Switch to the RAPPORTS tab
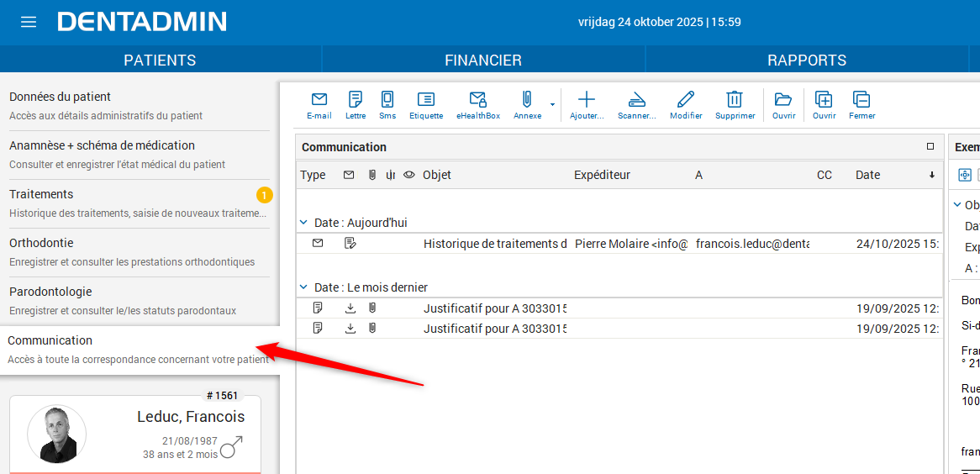The width and height of the screenshot is (980, 474). [x=807, y=61]
